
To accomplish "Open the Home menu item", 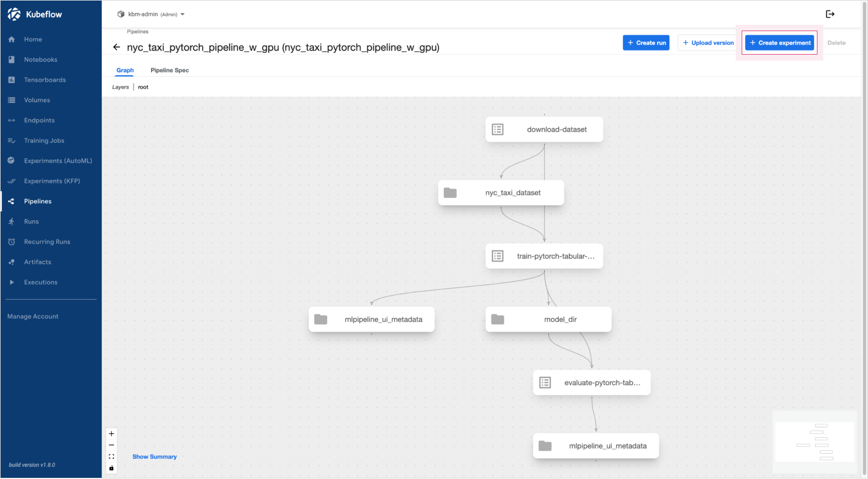I will coord(51,39).
